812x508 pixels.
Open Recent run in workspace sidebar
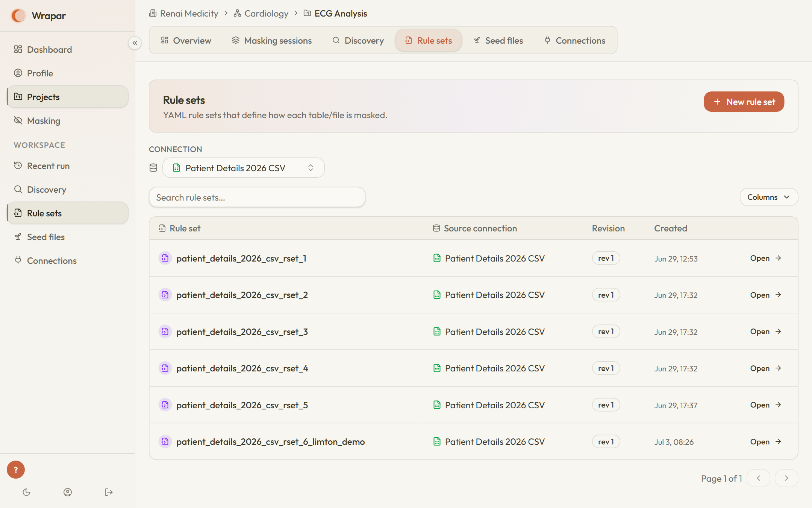coord(68,166)
